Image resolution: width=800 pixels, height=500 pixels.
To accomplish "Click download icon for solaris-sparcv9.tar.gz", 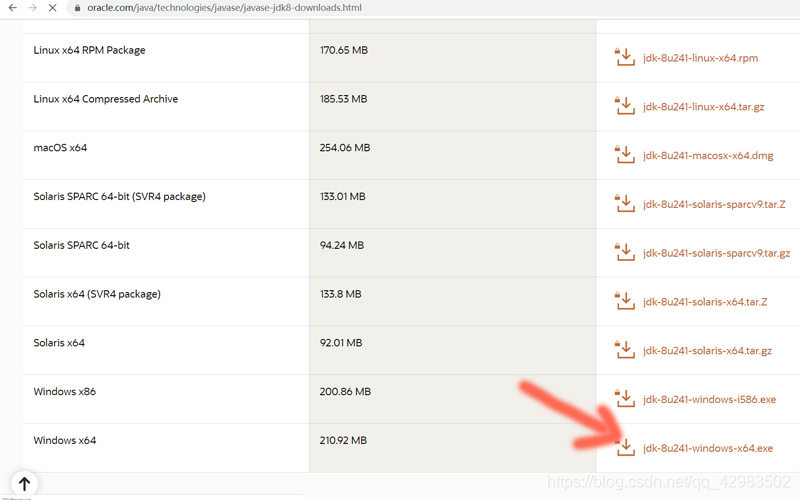I will (624, 252).
